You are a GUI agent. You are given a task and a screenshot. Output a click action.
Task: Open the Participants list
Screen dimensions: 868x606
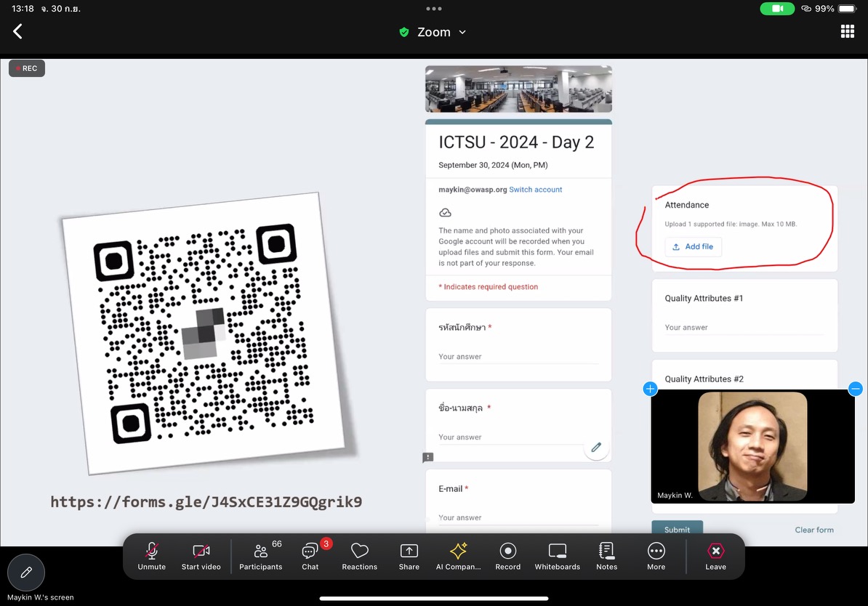(260, 557)
